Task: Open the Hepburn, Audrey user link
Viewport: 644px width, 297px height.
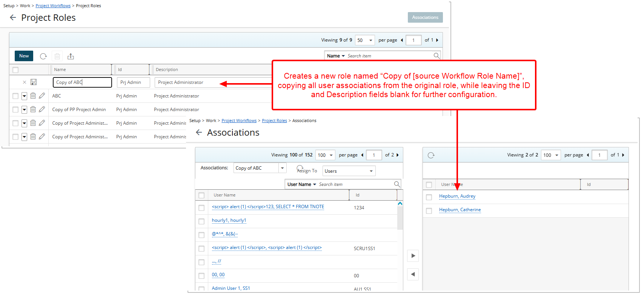Action: click(457, 196)
